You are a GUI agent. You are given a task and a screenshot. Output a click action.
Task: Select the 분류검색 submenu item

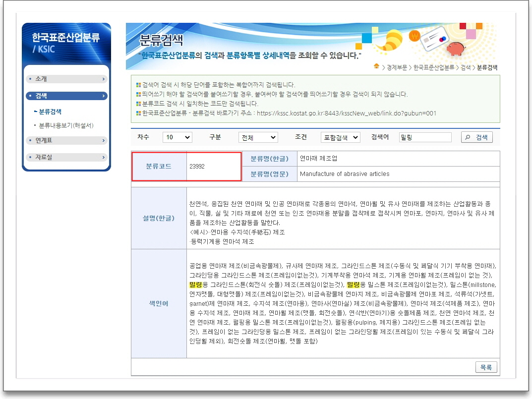(x=50, y=112)
